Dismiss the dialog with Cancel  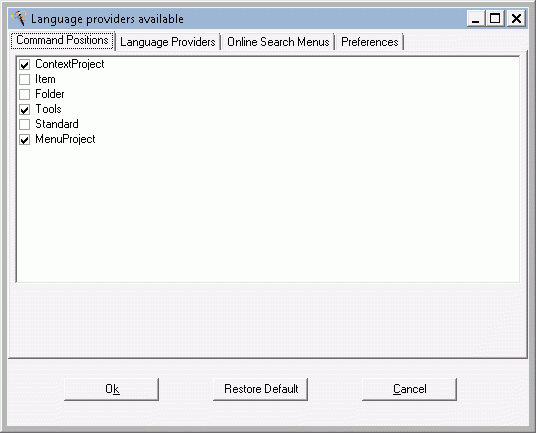point(410,389)
